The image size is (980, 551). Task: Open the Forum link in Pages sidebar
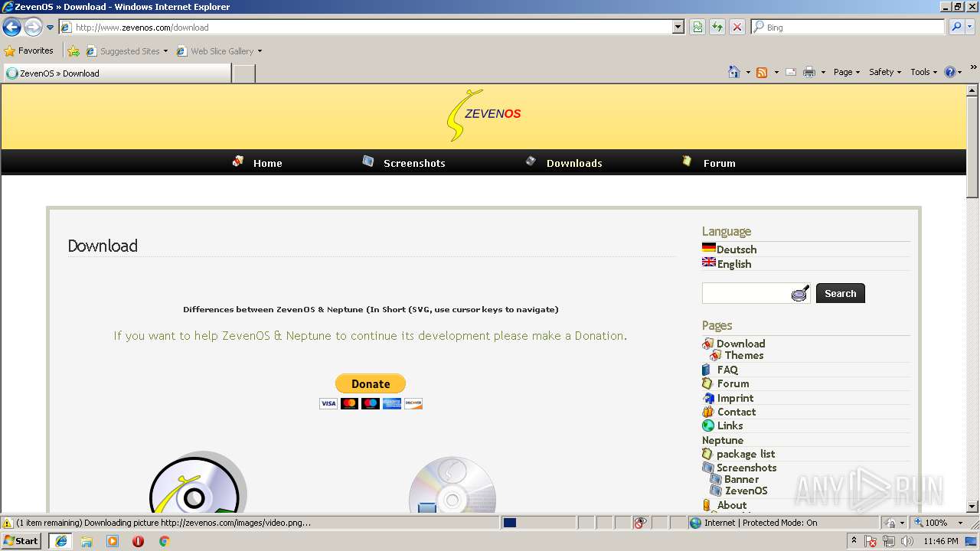click(733, 383)
